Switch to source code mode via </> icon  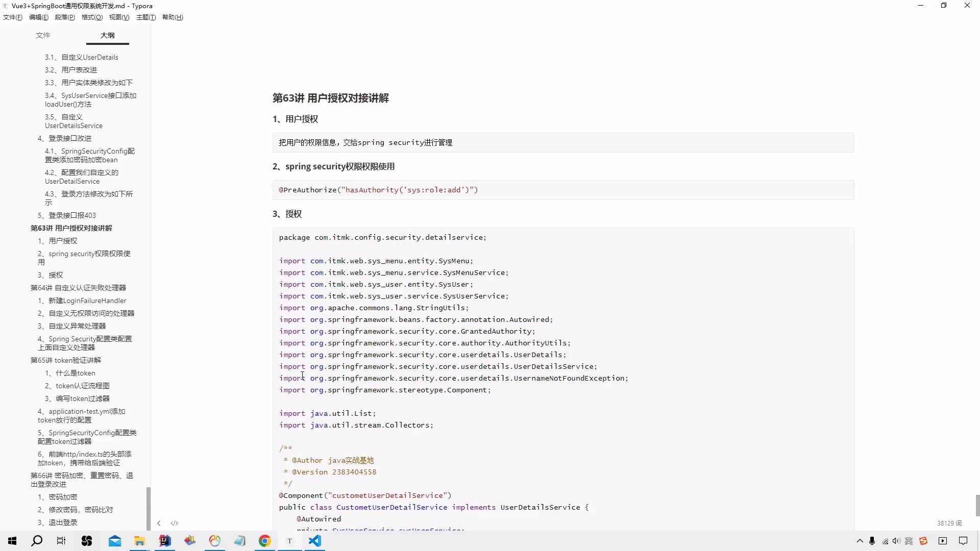(x=174, y=523)
